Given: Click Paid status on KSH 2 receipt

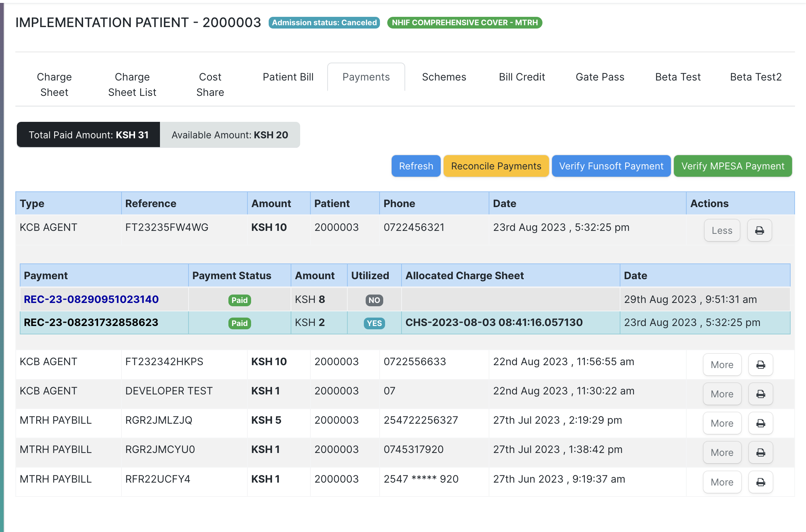Looking at the screenshot, I should tap(240, 323).
